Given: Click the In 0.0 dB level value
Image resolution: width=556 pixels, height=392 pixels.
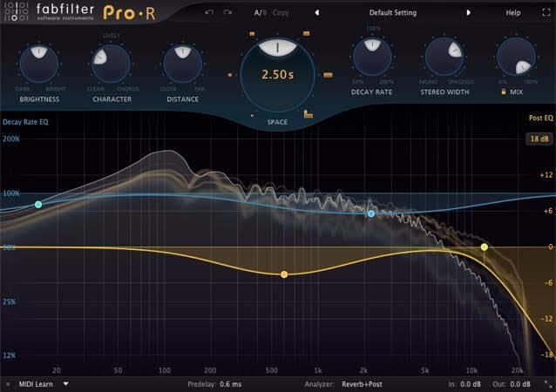Looking at the screenshot, I should pyautogui.click(x=471, y=384).
